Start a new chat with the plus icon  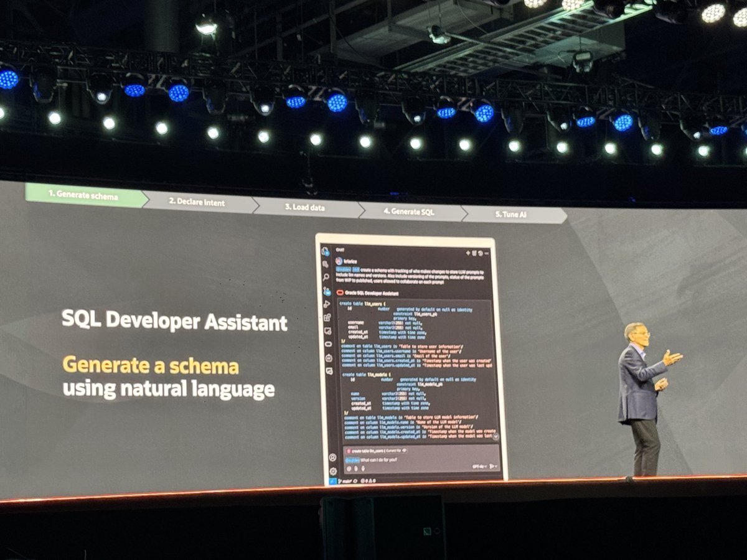coord(467,253)
